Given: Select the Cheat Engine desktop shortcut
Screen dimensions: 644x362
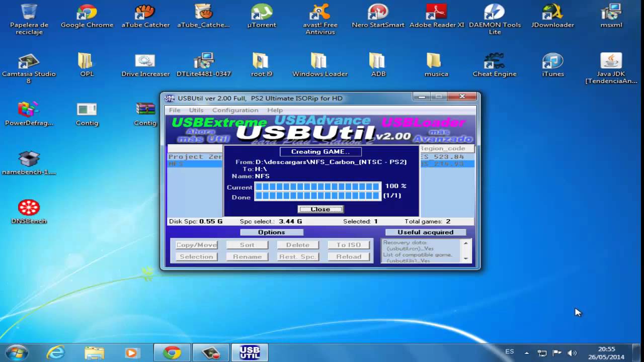Looking at the screenshot, I should tap(495, 65).
